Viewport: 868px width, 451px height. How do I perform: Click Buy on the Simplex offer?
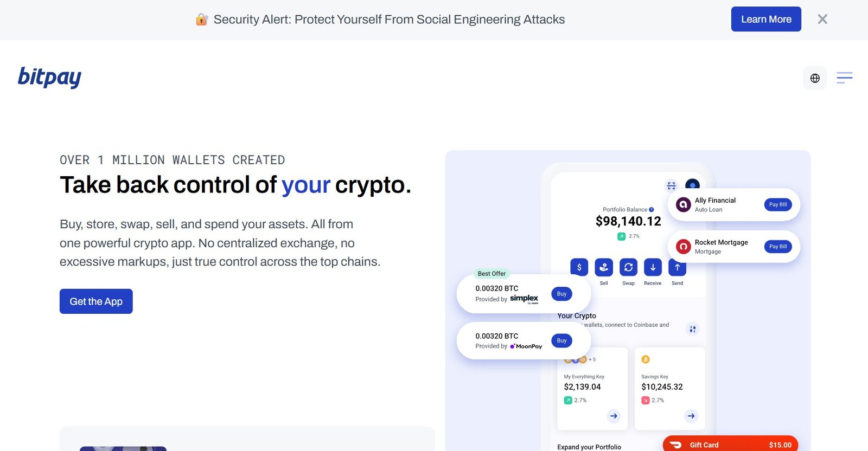(561, 294)
